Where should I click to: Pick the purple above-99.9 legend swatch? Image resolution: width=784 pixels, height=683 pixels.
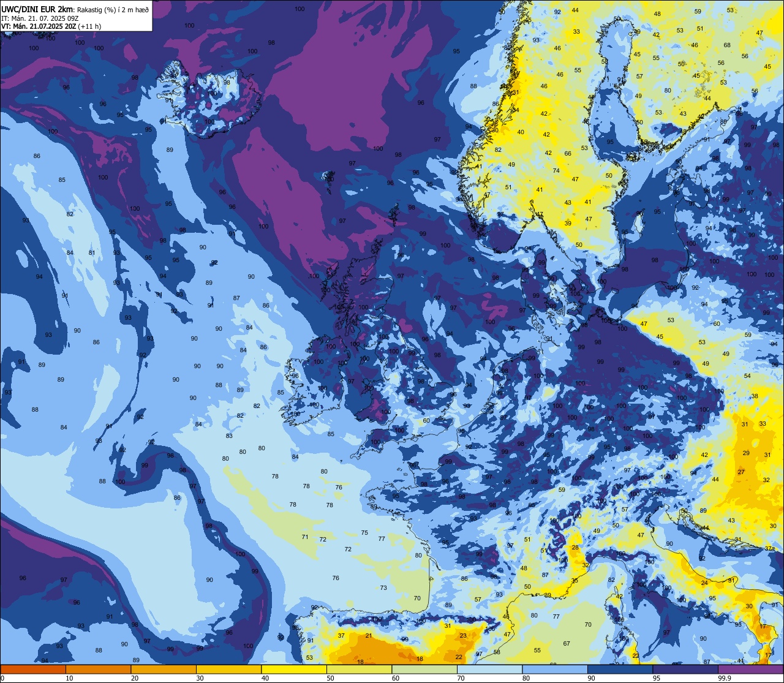pos(750,669)
